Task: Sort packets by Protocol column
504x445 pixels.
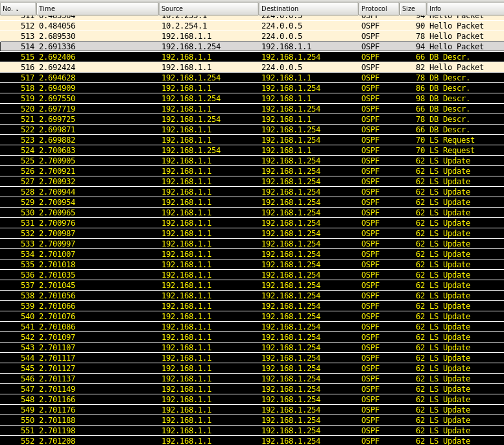Action: [x=379, y=8]
